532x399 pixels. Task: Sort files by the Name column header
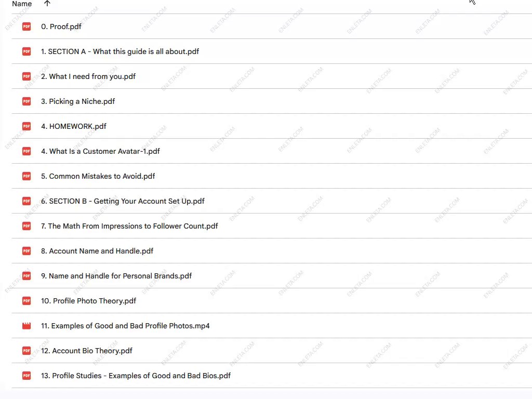point(22,4)
